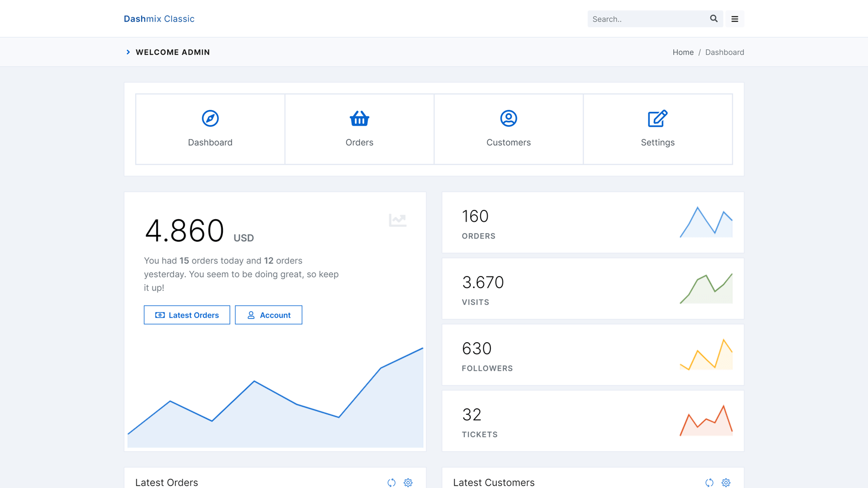Open Latest Orders gear settings

(408, 483)
